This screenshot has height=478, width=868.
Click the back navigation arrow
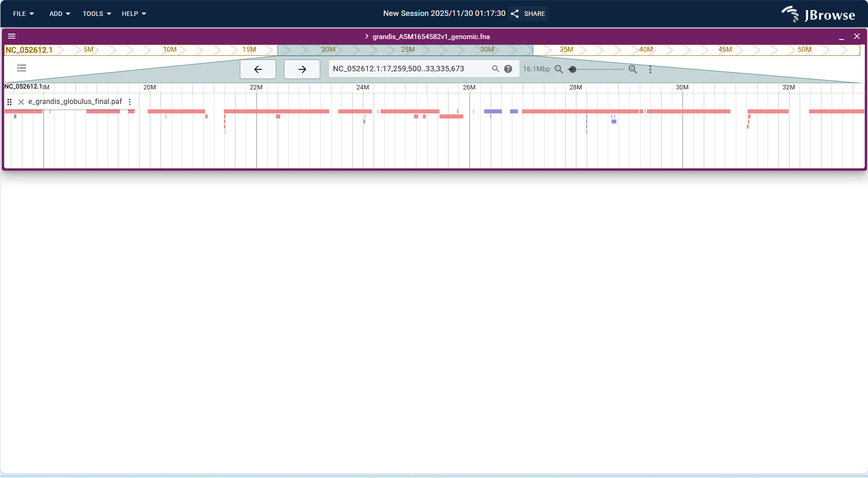click(258, 69)
